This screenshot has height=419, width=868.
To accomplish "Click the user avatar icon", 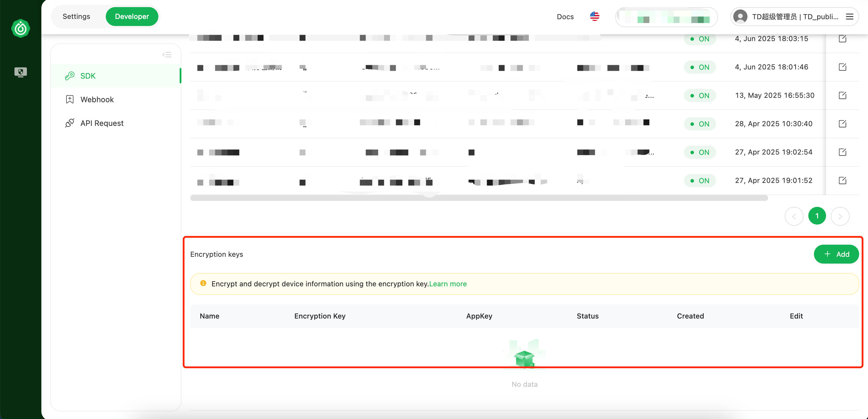I will point(740,17).
